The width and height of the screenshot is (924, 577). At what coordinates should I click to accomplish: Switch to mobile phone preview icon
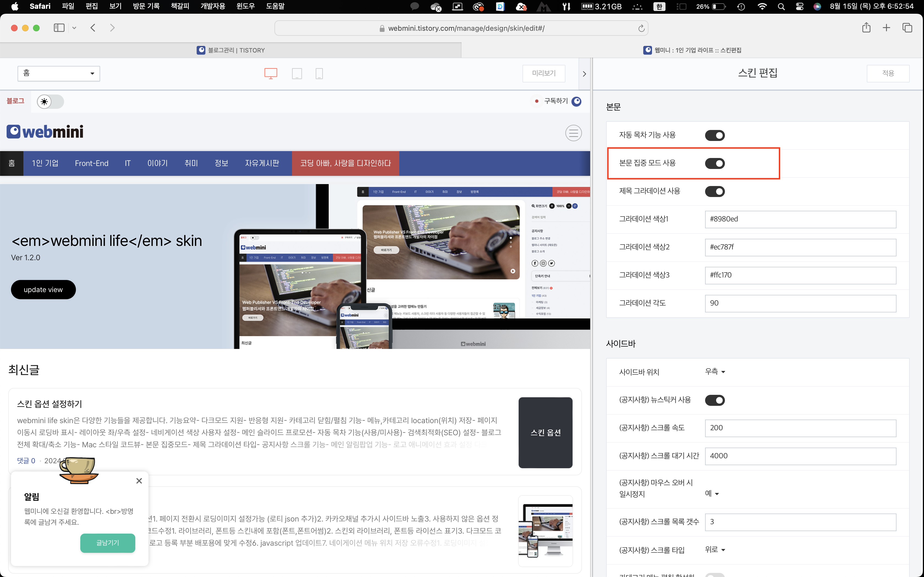coord(319,73)
